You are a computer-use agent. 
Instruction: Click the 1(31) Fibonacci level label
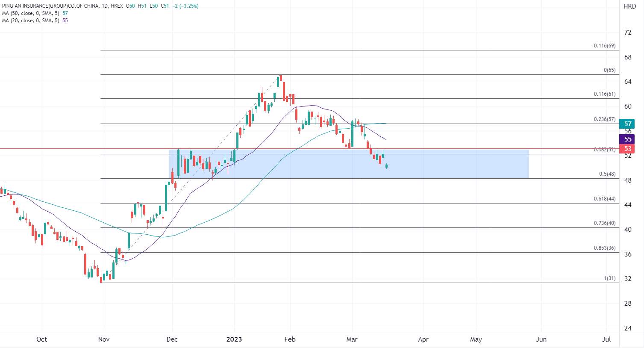point(610,278)
